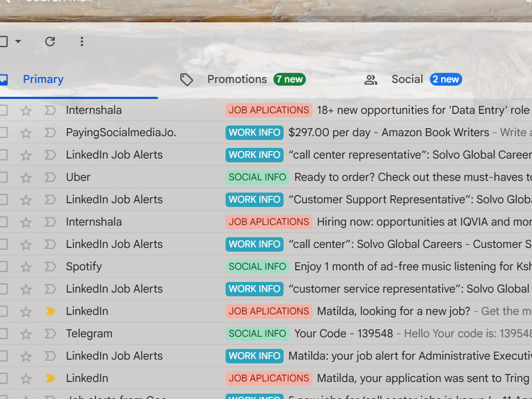Screen dimensions: 532x399
Task: Mark the Telegram email as important
Action: pos(50,334)
